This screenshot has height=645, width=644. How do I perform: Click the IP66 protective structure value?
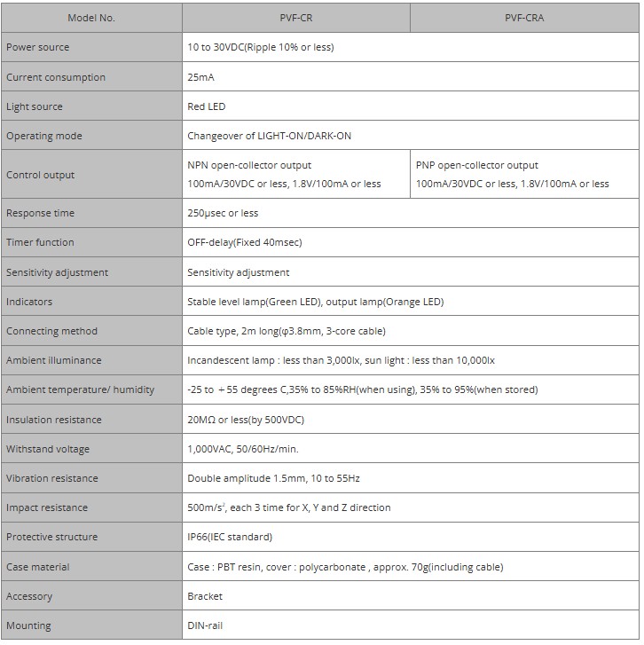tap(230, 537)
